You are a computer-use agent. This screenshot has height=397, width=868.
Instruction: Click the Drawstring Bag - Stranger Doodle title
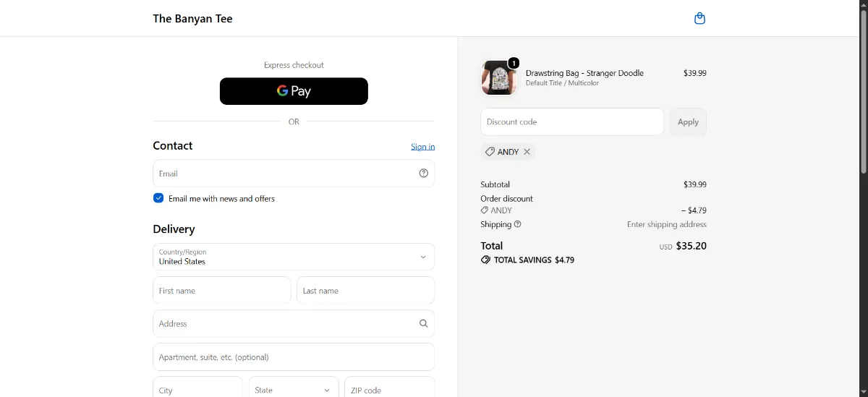coord(584,73)
